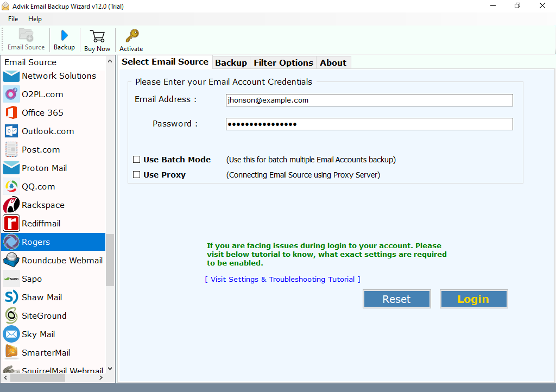Click the Email Source toolbar icon
Viewport: 556px width, 392px height.
point(26,35)
